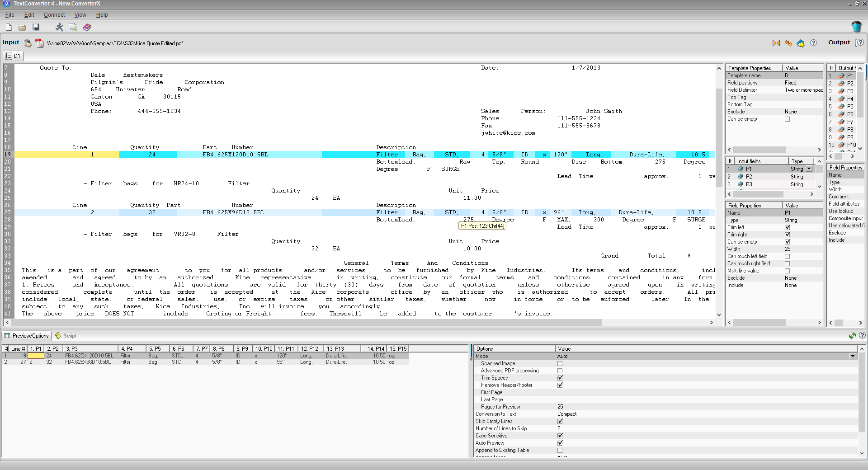
Task: Enable Multi-line value checkbox
Action: pyautogui.click(x=787, y=271)
